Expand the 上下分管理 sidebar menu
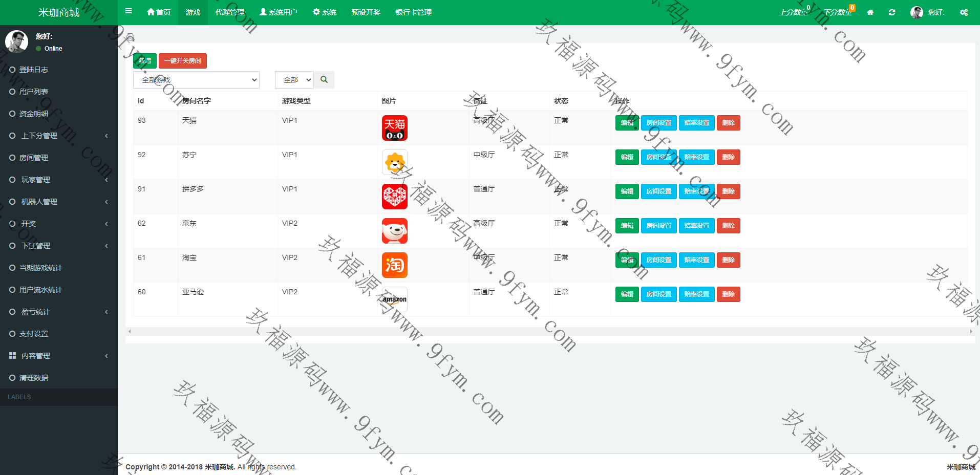Viewport: 980px width, 475px height. [x=59, y=136]
